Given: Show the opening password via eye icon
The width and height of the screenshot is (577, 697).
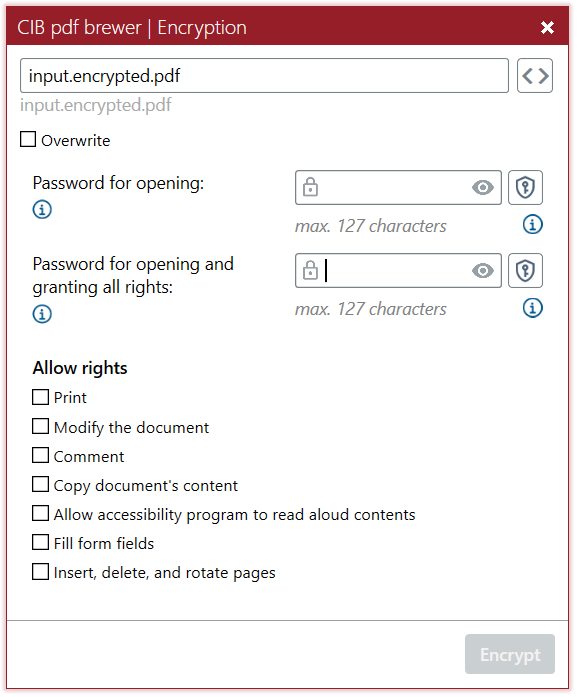Looking at the screenshot, I should tap(483, 188).
